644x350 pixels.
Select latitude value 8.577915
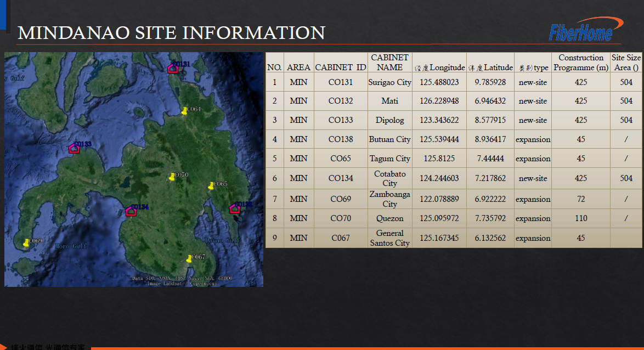pos(490,120)
